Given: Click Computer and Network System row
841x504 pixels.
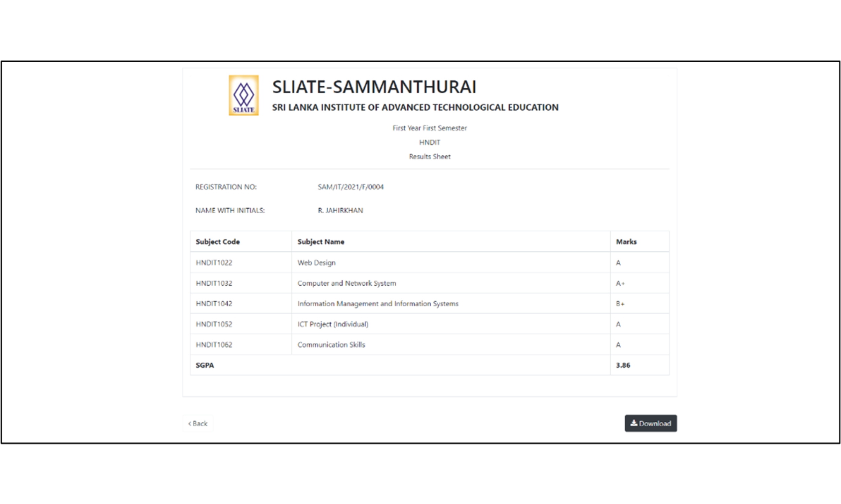Looking at the screenshot, I should pyautogui.click(x=346, y=283).
